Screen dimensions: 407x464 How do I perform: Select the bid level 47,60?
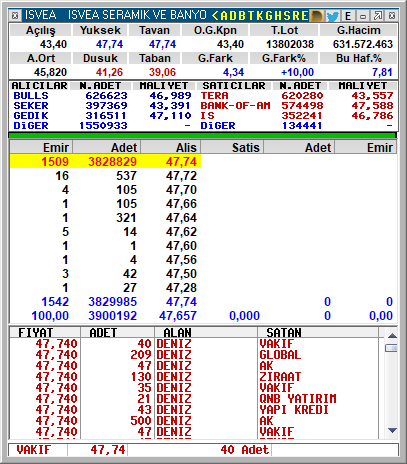click(181, 246)
